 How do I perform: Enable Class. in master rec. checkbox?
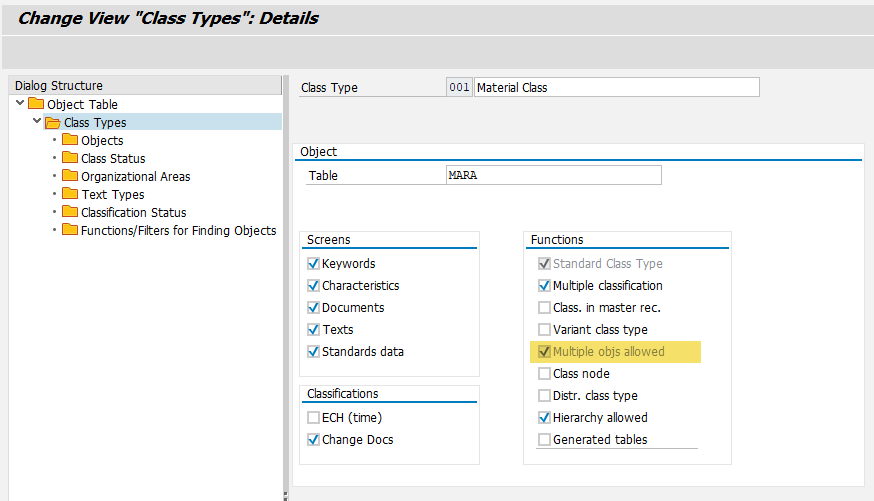[x=544, y=307]
